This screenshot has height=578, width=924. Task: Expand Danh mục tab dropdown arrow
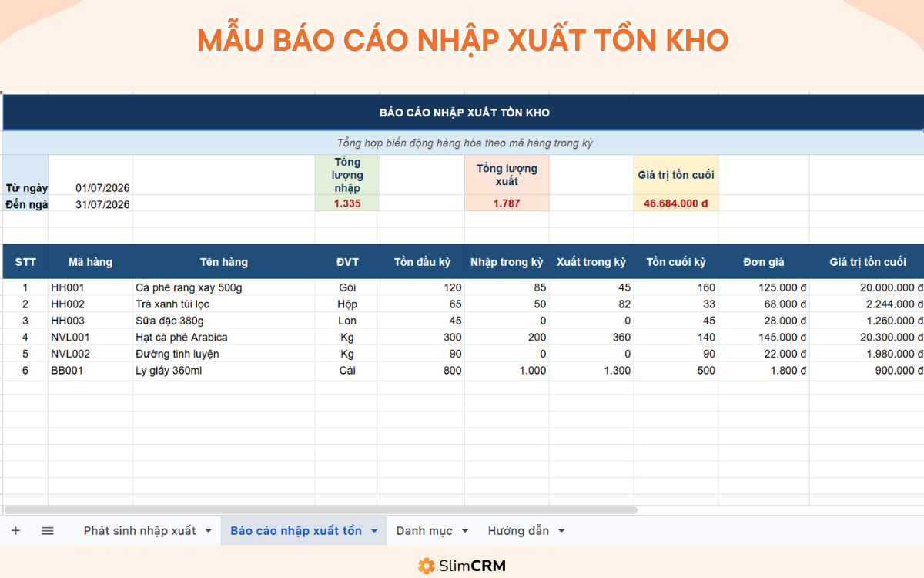(x=466, y=531)
